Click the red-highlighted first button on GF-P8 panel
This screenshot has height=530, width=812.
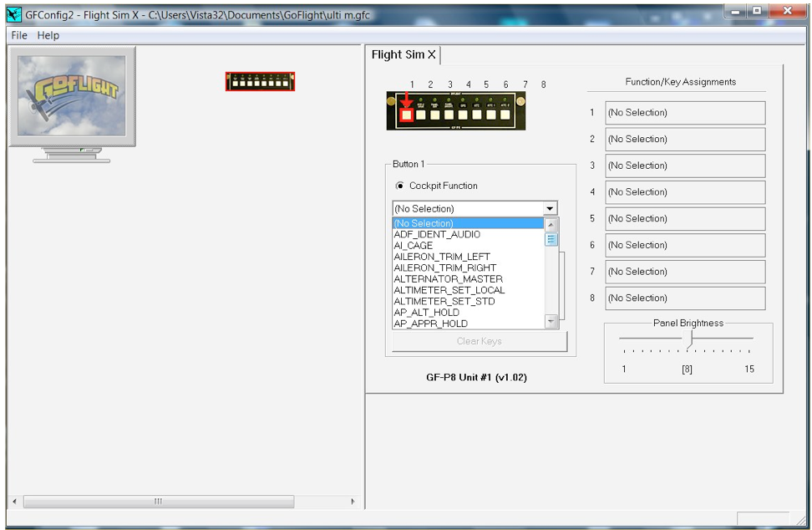tap(407, 115)
